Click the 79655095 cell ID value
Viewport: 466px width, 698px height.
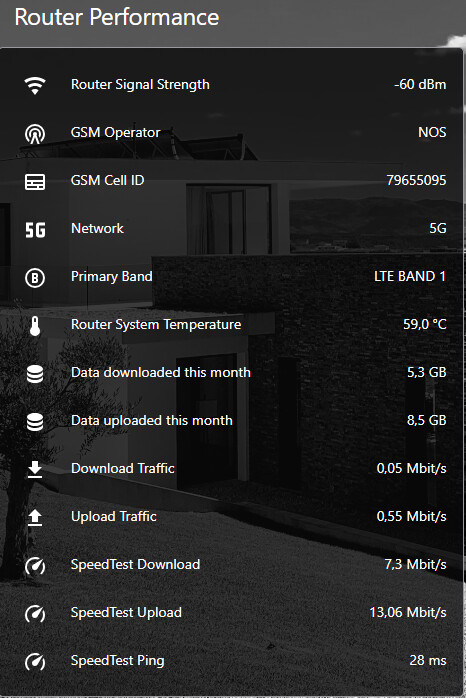point(416,180)
